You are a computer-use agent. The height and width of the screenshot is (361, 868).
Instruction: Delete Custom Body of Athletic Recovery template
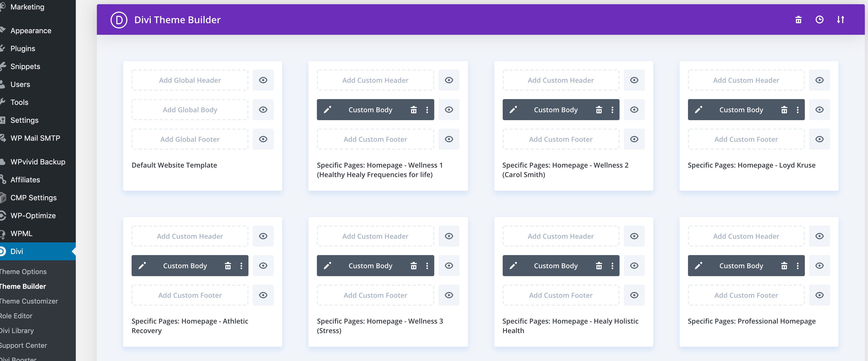point(228,266)
